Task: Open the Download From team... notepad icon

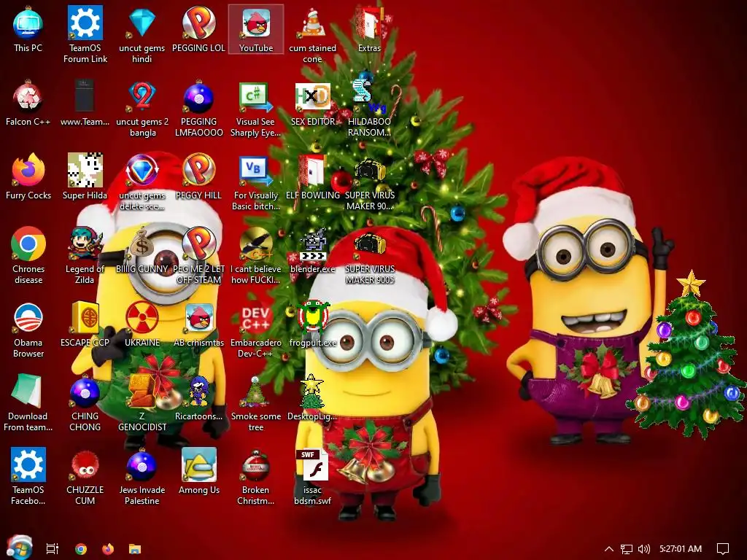Action: (x=28, y=403)
